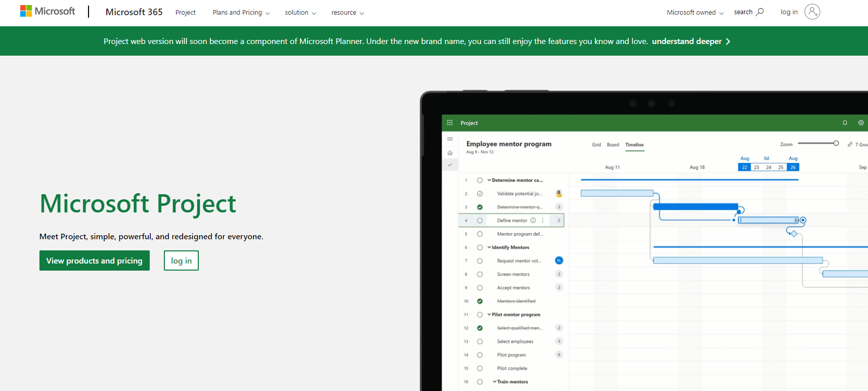
Task: Open the search magnifier icon
Action: 760,12
